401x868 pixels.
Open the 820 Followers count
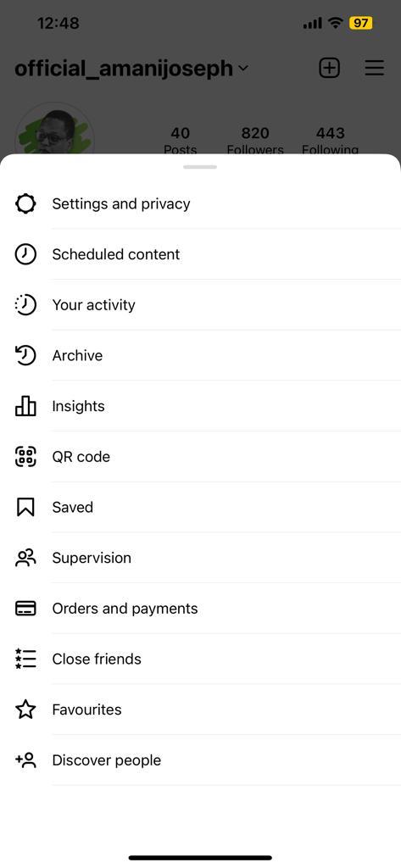coord(255,142)
